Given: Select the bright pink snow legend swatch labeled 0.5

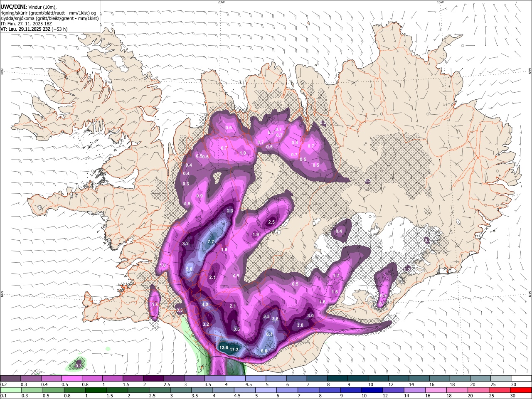Looking at the screenshot, I should click(71, 378).
